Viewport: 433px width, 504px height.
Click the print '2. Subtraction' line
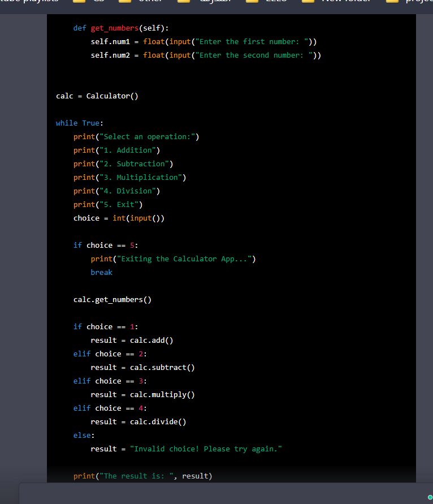tap(123, 164)
